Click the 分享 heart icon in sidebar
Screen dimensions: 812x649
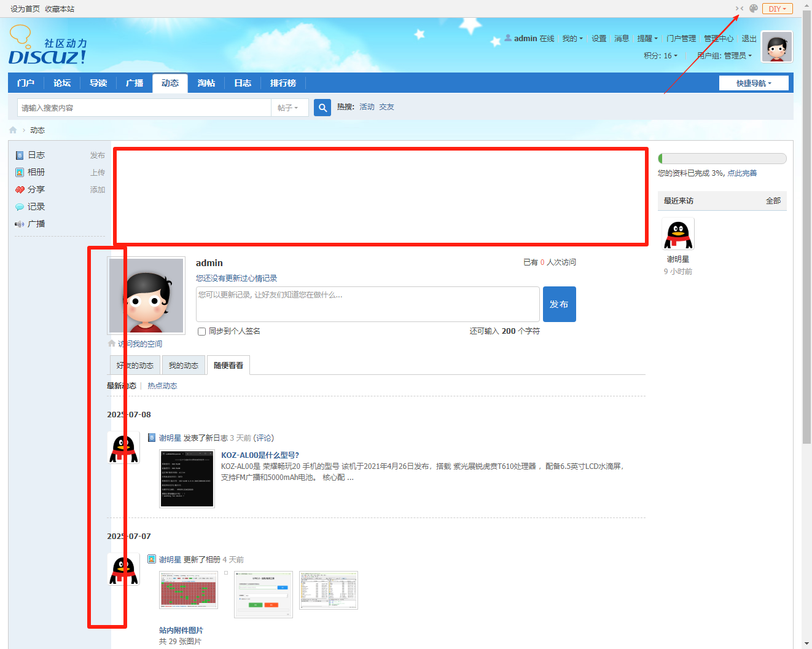20,190
